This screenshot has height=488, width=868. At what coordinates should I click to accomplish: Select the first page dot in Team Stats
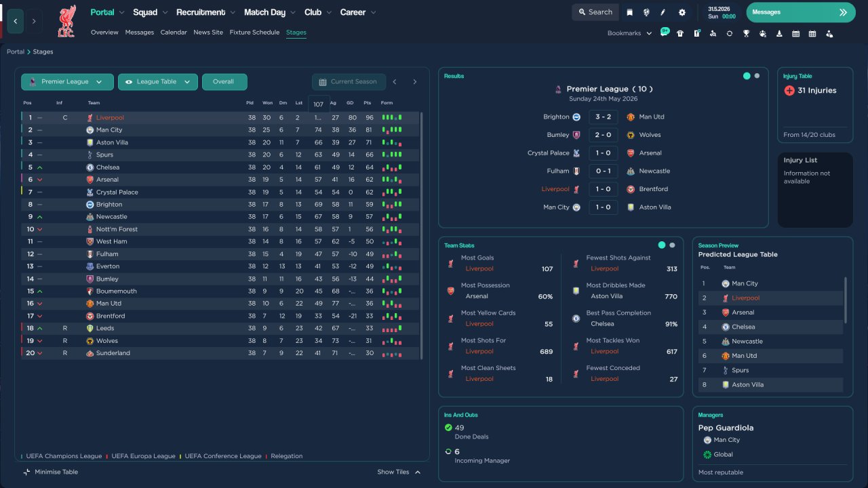click(662, 245)
